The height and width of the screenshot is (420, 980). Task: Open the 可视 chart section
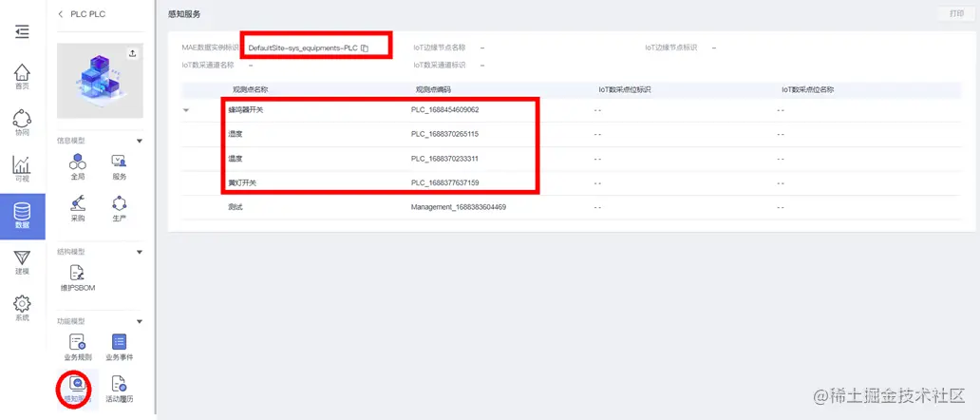[22, 169]
